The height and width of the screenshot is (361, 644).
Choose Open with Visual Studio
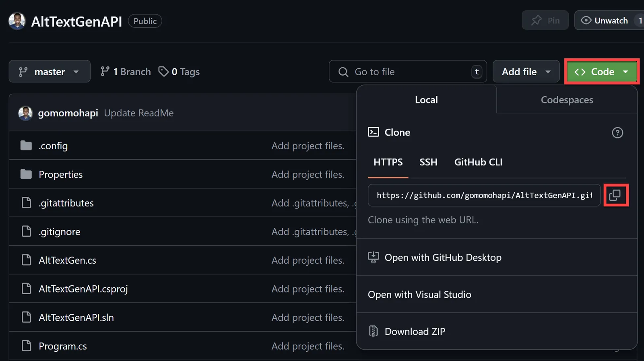[x=497, y=294]
